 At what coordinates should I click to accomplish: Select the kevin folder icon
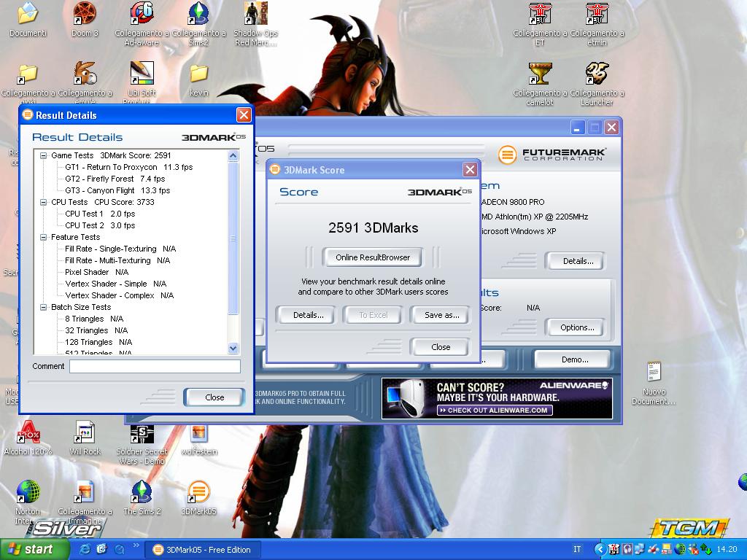[198, 74]
